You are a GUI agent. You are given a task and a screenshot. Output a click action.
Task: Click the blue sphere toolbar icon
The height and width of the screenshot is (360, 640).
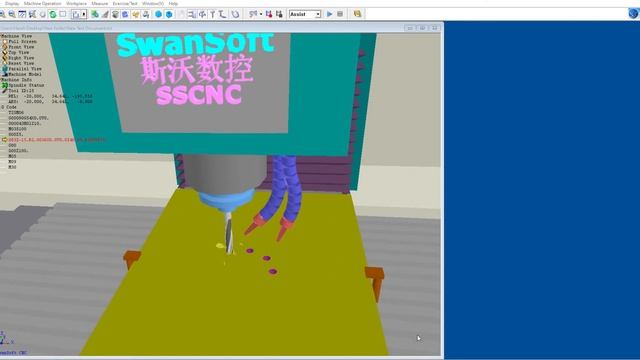[158, 14]
